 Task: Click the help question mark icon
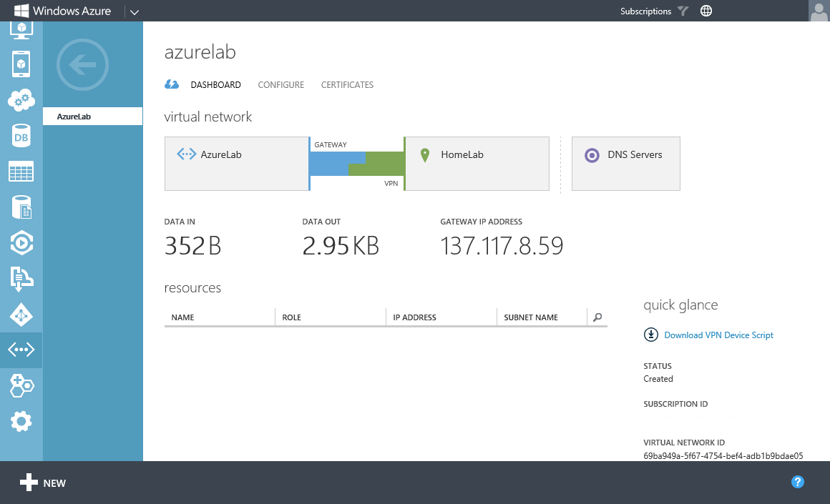(x=798, y=483)
